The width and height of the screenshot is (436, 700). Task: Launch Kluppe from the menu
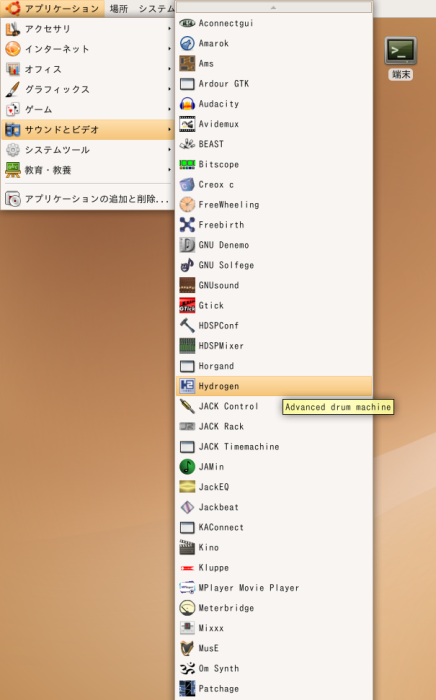(274, 567)
